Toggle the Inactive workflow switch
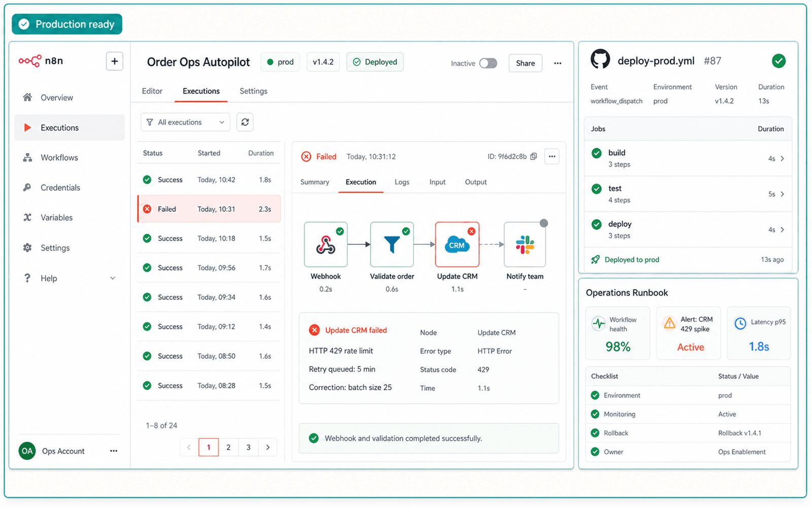This screenshot has width=812, height=508. 488,63
